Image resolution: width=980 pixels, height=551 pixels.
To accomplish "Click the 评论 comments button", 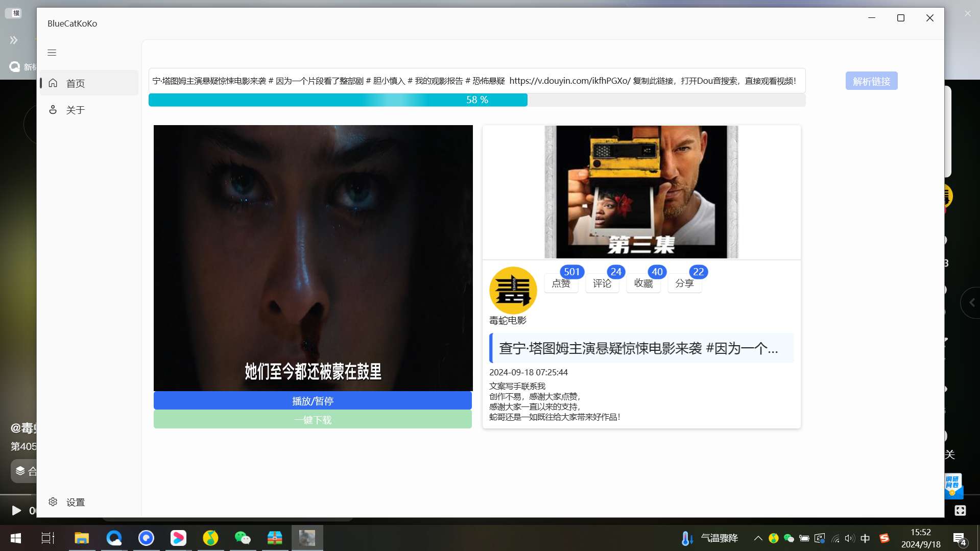I will click(602, 283).
